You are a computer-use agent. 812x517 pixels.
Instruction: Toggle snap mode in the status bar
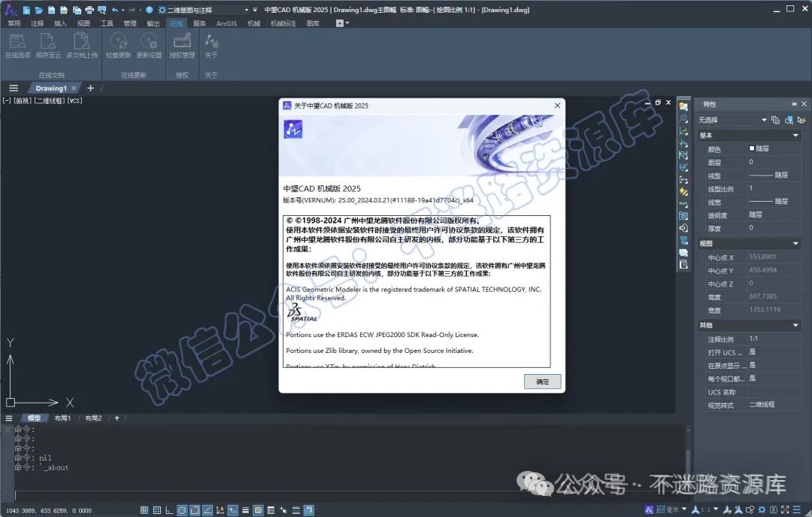pyautogui.click(x=157, y=510)
